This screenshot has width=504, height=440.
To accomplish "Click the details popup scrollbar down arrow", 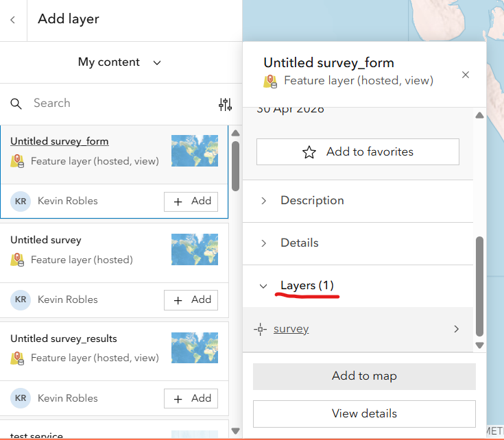I will pyautogui.click(x=479, y=345).
